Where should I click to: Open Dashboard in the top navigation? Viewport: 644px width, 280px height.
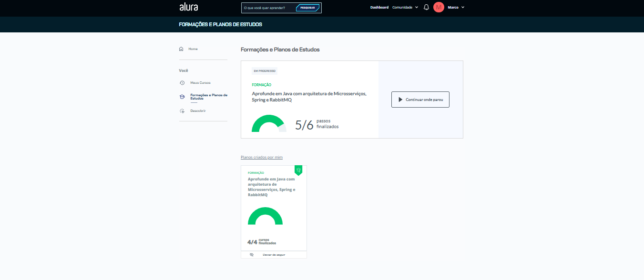[x=379, y=7]
